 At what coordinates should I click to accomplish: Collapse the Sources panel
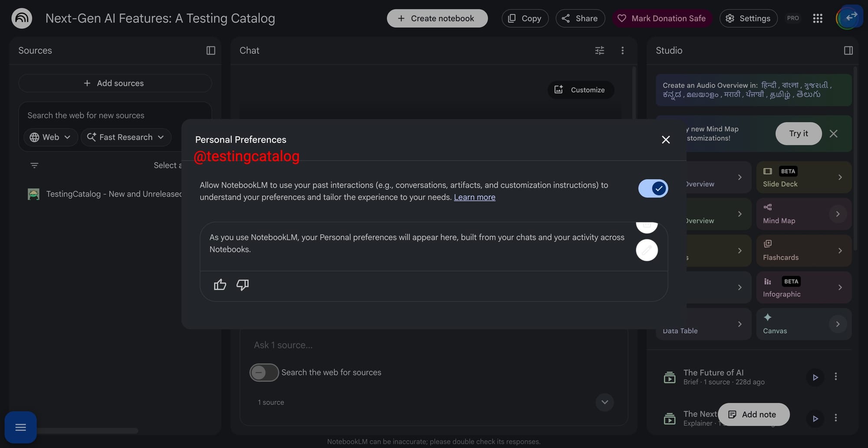coord(211,50)
